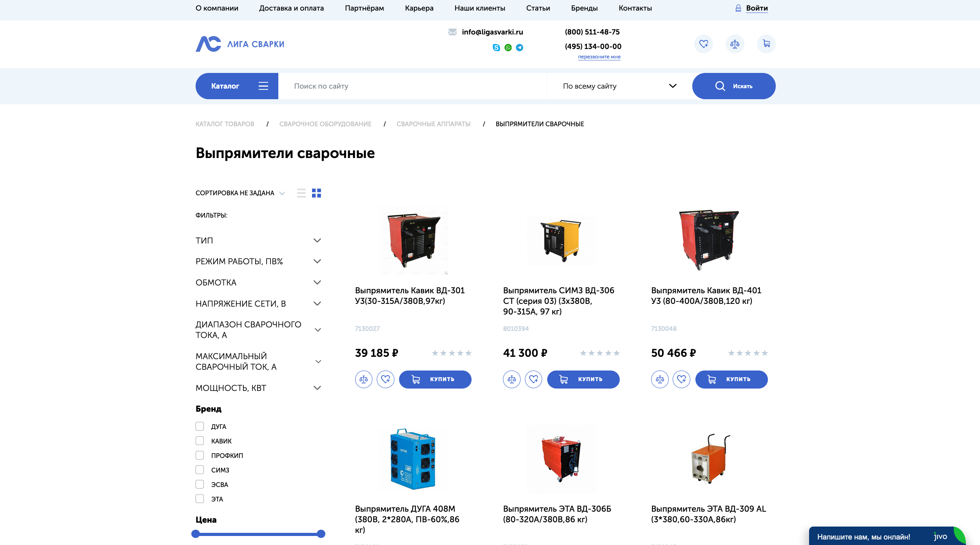The height and width of the screenshot is (545, 980).
Task: Open Jivo chat widget icon
Action: point(941,537)
